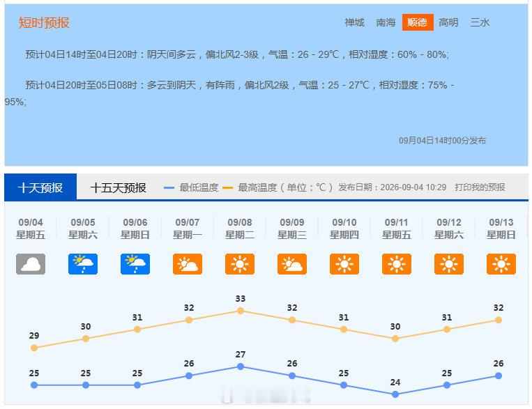Click the sunny icon for 09/10 Thursday
532x409 pixels.
point(344,264)
